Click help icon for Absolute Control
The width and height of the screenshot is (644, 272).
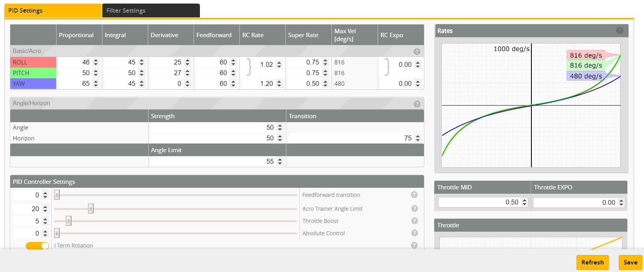414,233
